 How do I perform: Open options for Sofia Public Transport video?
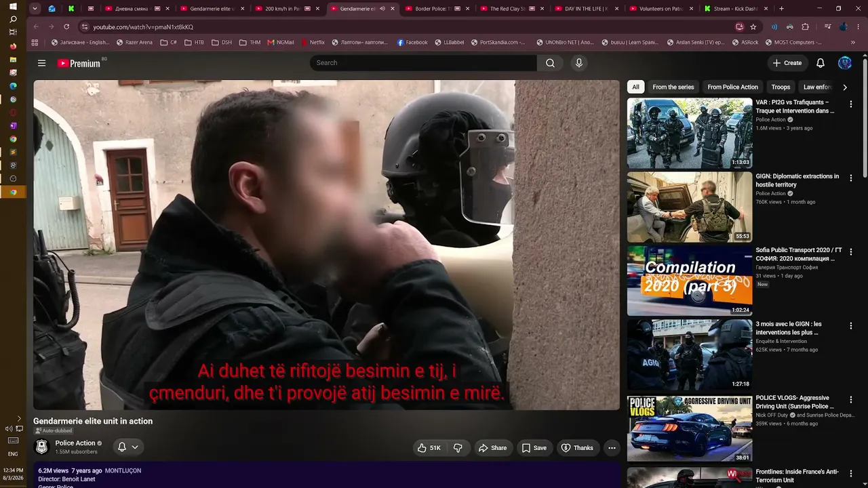tap(851, 252)
